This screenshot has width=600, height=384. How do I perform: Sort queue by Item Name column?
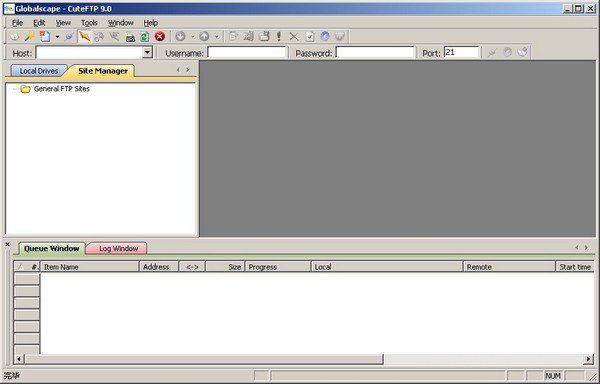(90, 267)
